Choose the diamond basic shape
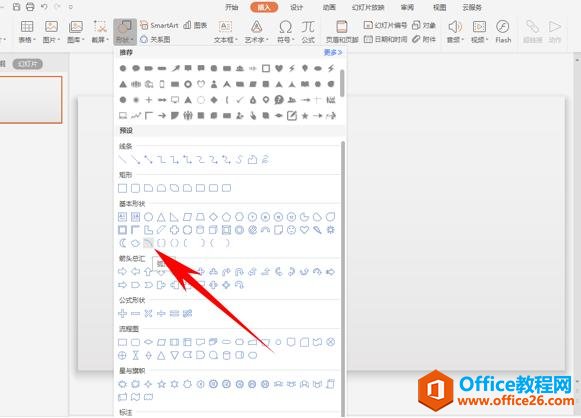Screen dimensions: 581x418 click(x=213, y=217)
